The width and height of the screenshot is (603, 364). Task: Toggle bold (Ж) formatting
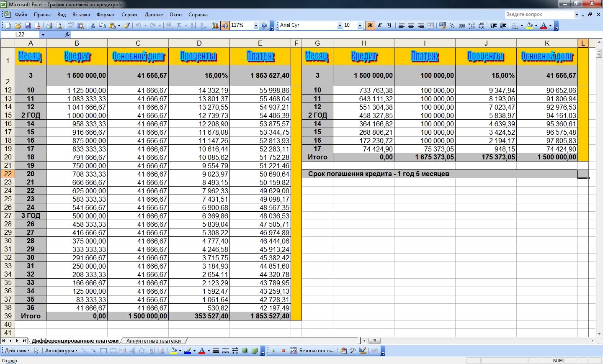370,26
